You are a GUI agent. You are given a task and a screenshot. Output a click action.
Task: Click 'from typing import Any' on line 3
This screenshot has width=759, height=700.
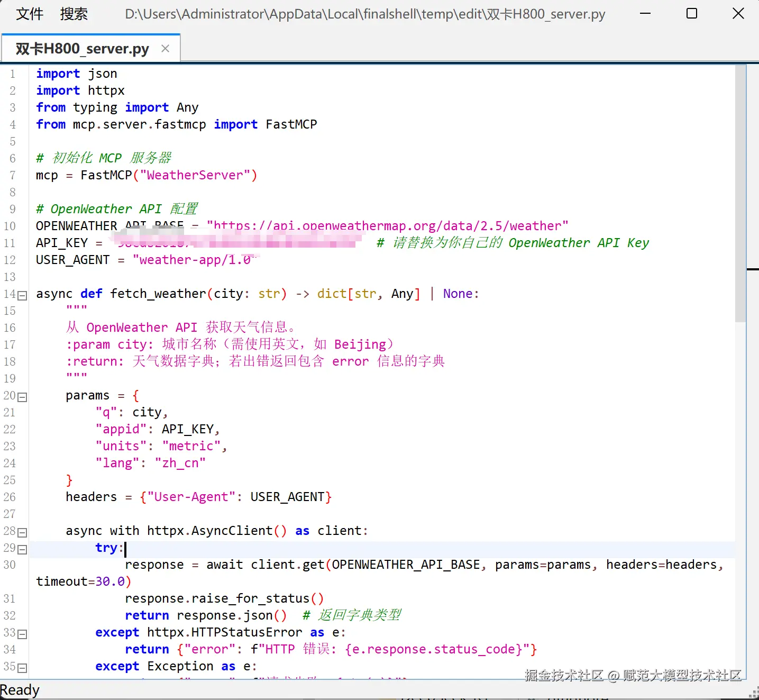(x=117, y=107)
